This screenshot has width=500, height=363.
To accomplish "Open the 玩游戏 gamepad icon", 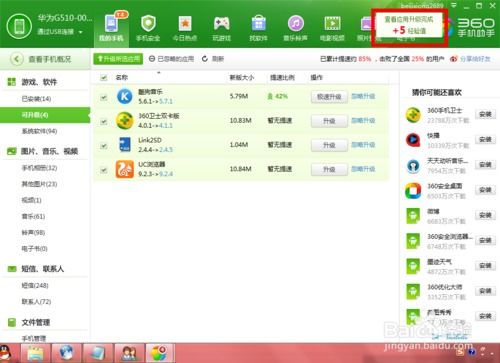I will click(x=222, y=24).
